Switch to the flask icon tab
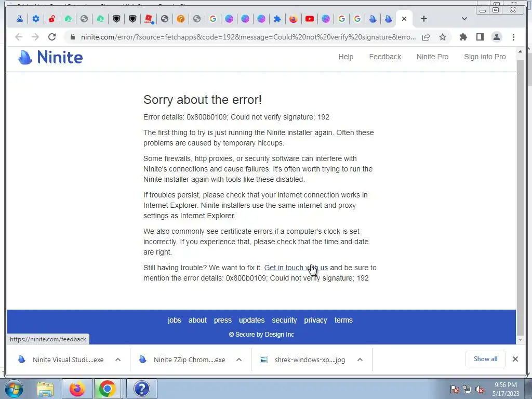The height and width of the screenshot is (399, 532). click(x=20, y=19)
